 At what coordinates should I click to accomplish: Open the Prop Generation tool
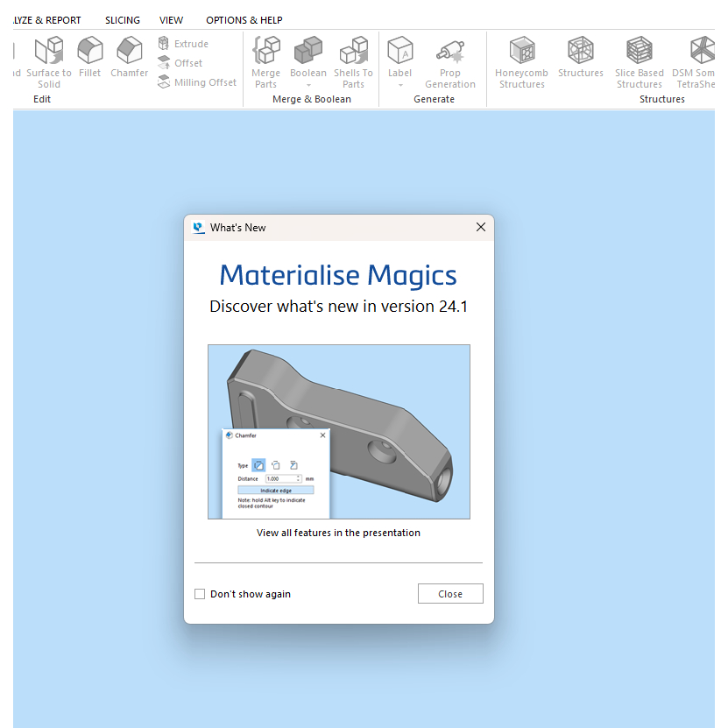[x=449, y=53]
